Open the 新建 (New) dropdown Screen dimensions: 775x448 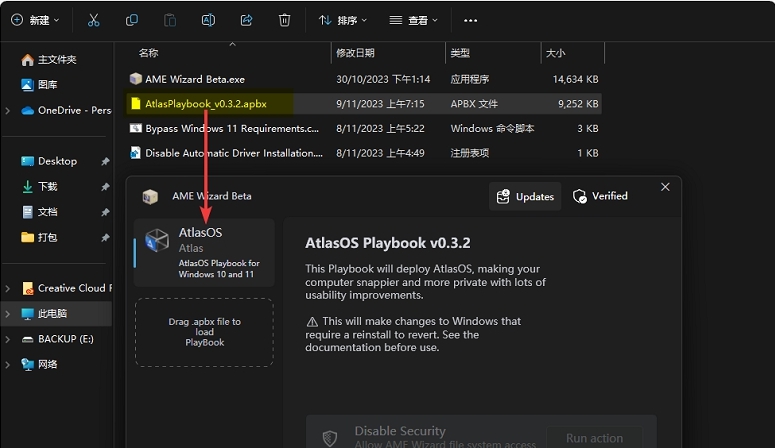click(35, 20)
